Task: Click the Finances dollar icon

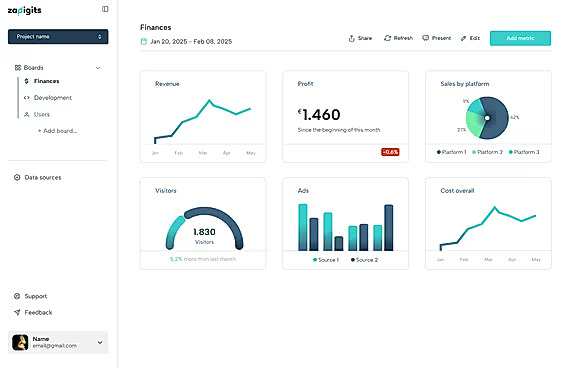Action: [x=26, y=81]
